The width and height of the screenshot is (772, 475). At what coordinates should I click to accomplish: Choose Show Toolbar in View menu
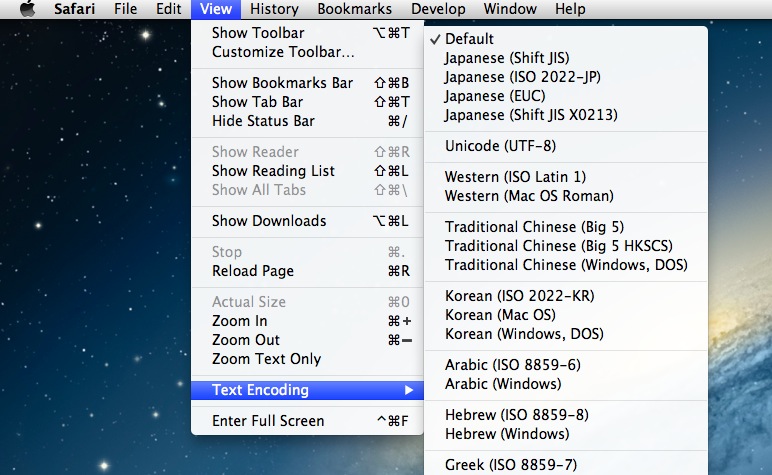(x=307, y=33)
